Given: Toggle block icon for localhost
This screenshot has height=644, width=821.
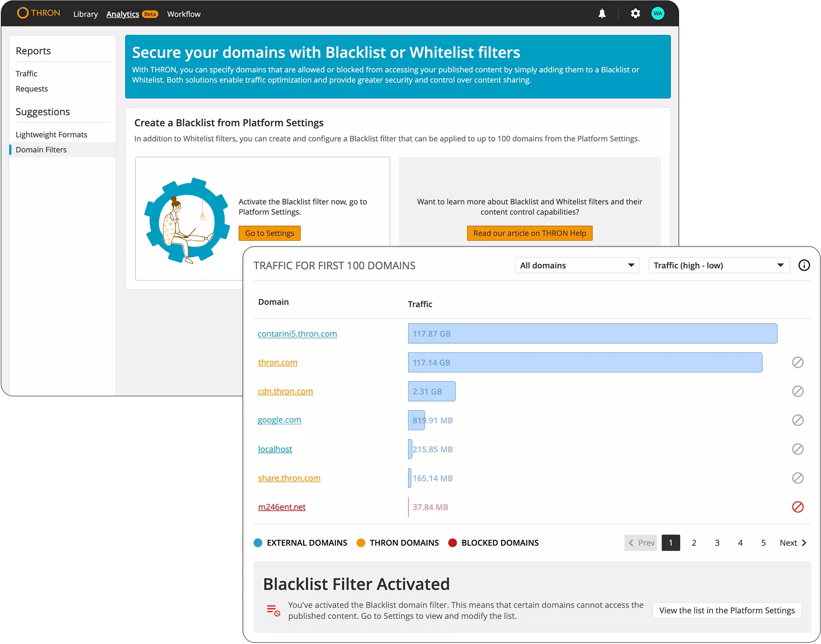Looking at the screenshot, I should click(x=798, y=449).
